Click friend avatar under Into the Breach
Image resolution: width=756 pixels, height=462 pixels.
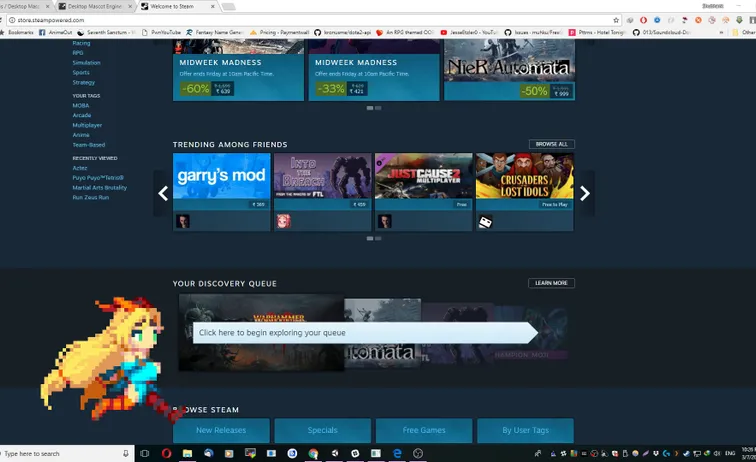(x=284, y=222)
